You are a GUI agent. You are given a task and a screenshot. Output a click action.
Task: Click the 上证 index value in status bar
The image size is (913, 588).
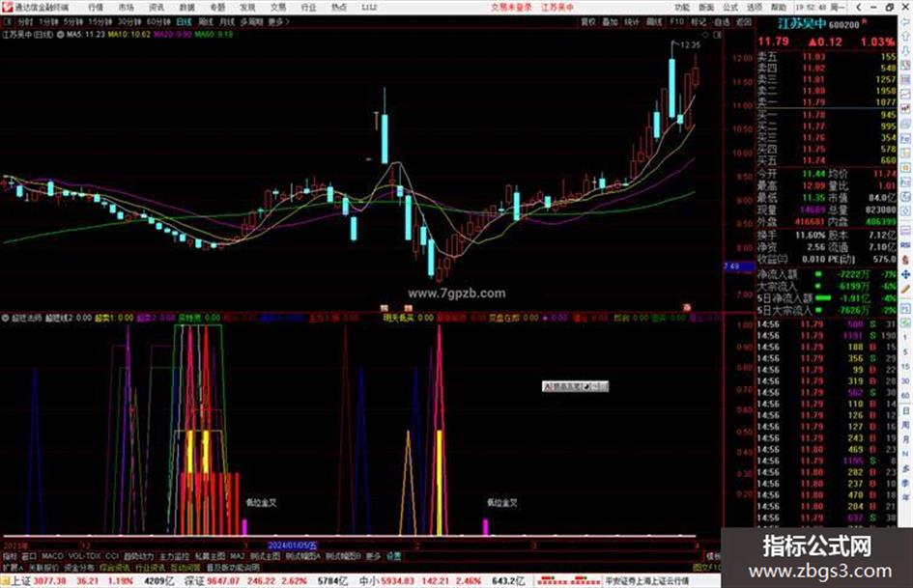(x=49, y=581)
